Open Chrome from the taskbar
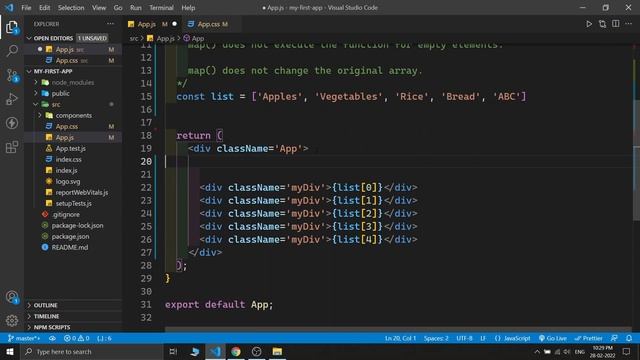Viewport: 640px width, 360px height. (x=236, y=351)
